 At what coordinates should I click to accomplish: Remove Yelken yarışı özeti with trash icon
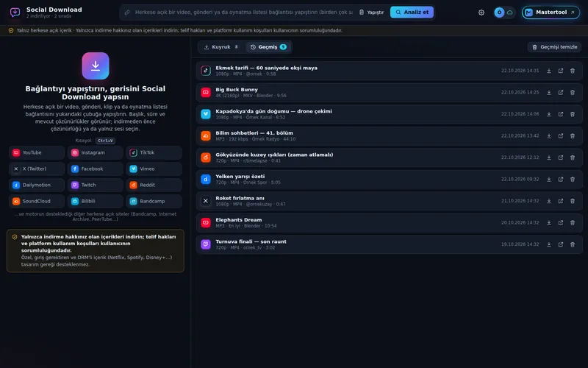[x=573, y=179]
